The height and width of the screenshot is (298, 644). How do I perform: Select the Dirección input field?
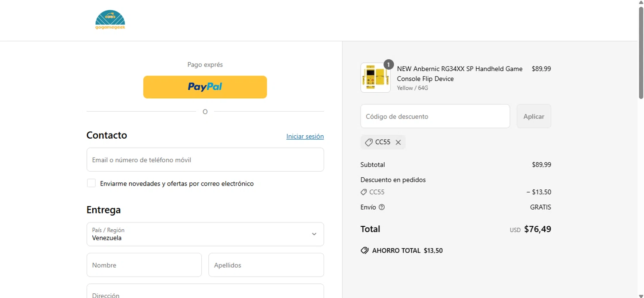(205, 291)
